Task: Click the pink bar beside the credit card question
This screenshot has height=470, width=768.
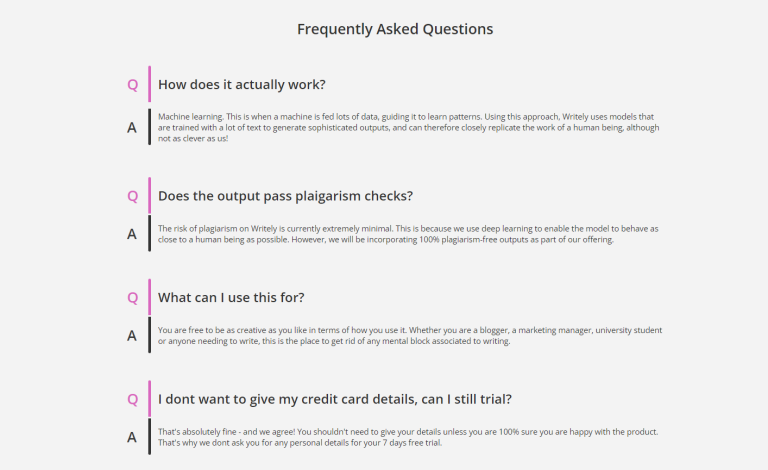Action: (150, 399)
